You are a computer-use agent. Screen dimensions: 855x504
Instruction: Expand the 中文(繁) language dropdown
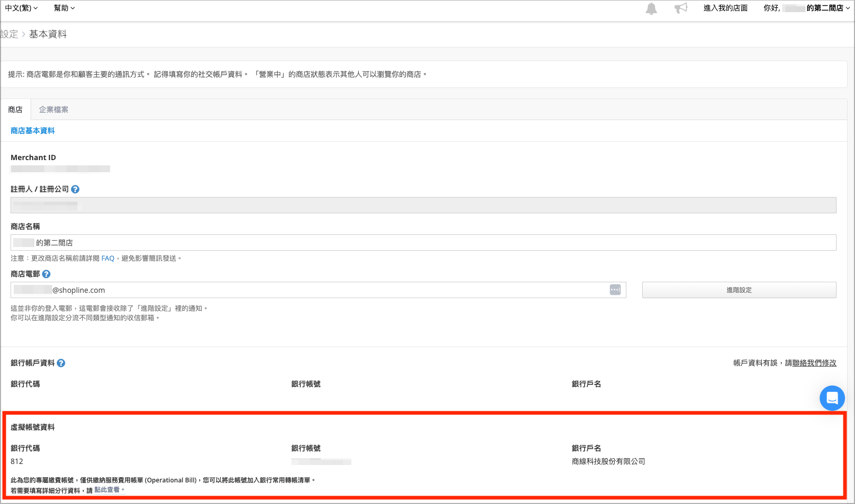coord(22,8)
